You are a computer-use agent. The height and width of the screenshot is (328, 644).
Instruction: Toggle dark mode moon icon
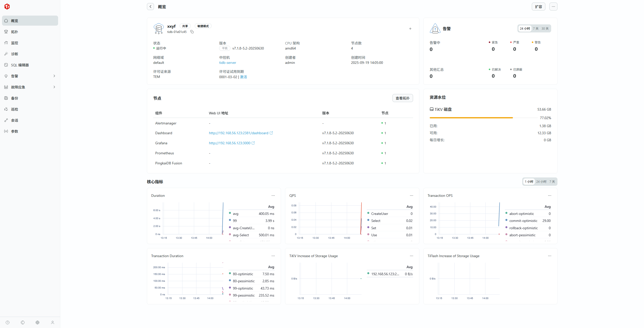(x=23, y=322)
